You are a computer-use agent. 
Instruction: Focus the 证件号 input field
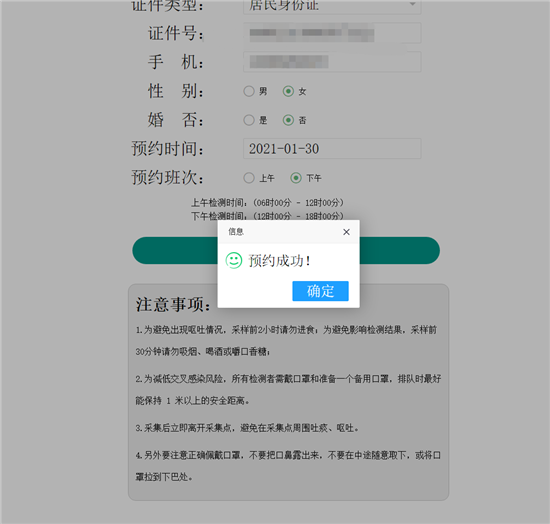332,33
